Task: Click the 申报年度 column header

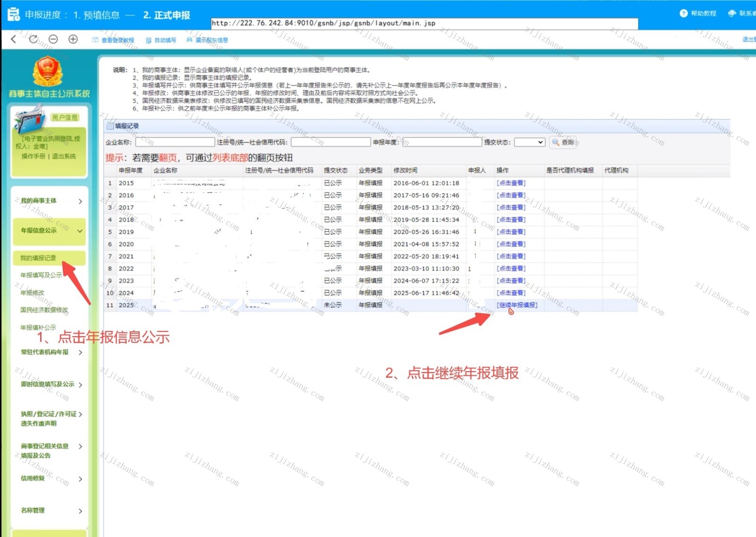Action: tap(130, 171)
